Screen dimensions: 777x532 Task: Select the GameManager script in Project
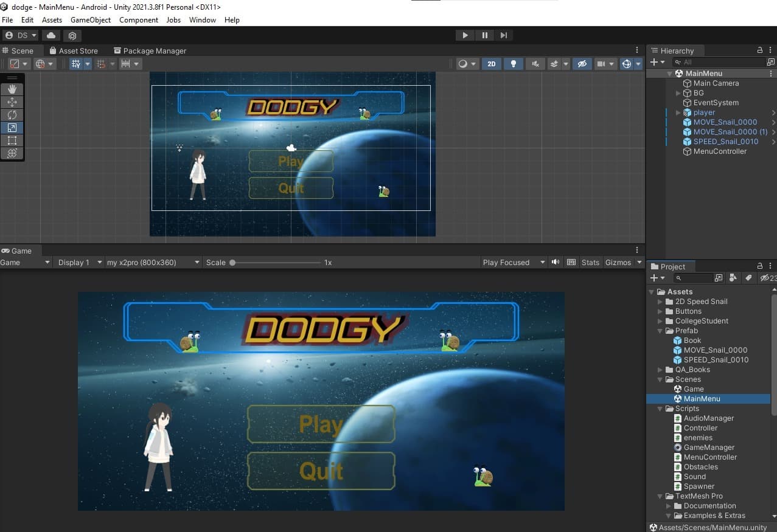(x=704, y=447)
